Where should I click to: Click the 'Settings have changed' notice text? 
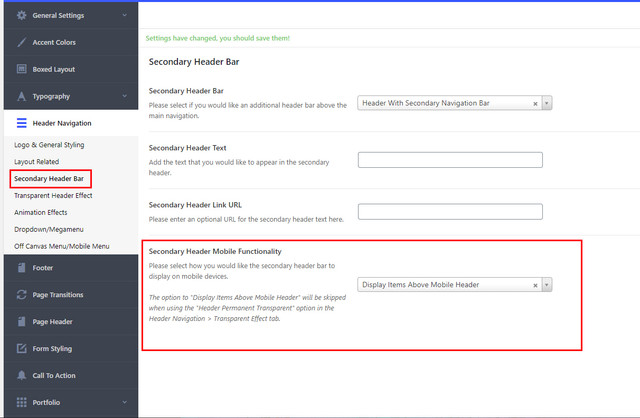(x=218, y=38)
